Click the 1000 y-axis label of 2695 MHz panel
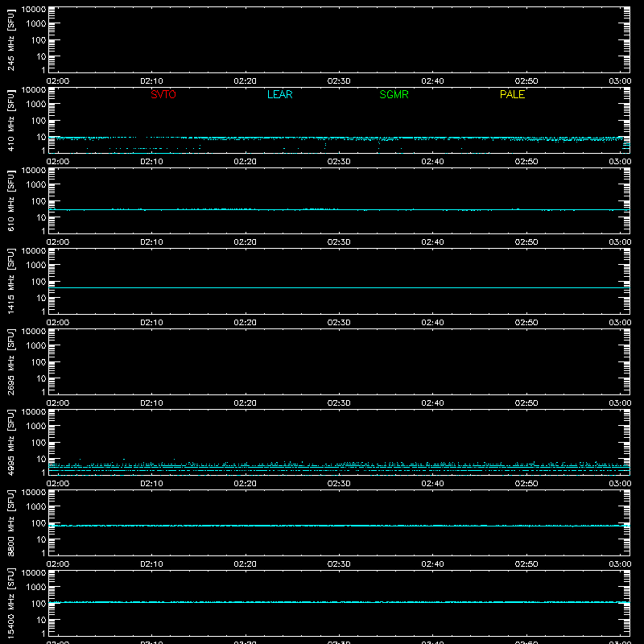 click(x=36, y=346)
